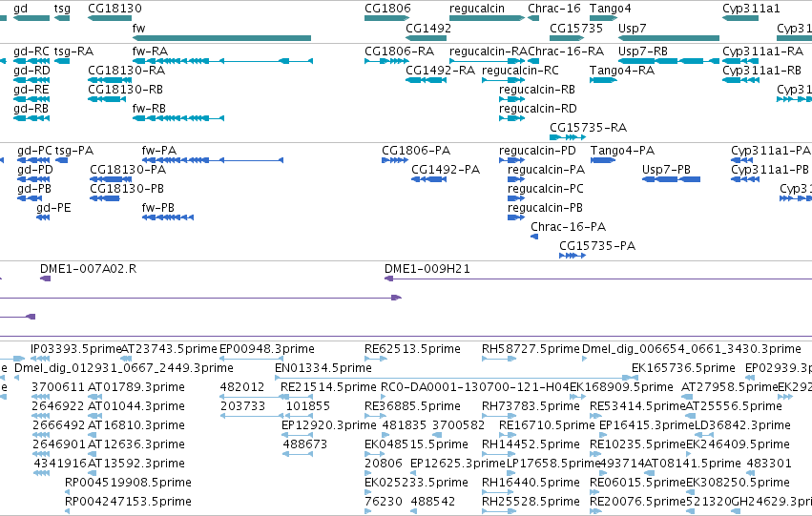Click the long teal fw gene bar
The width and height of the screenshot is (812, 516).
point(221,38)
